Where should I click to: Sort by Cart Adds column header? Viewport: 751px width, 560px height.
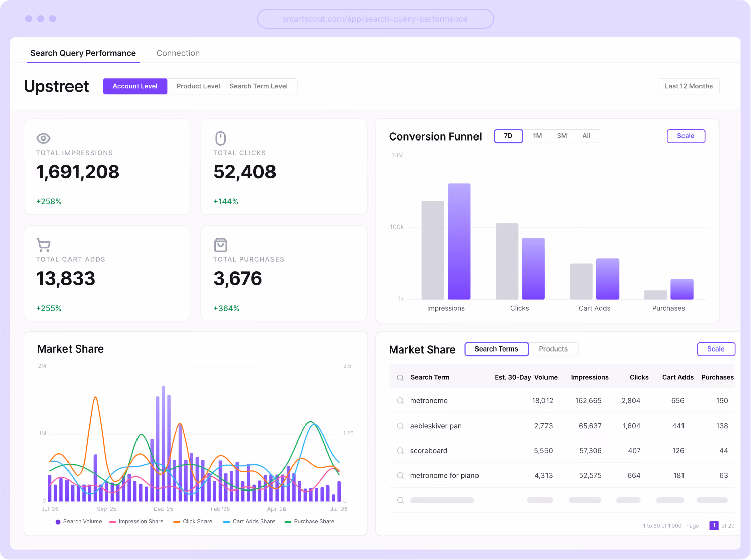678,377
